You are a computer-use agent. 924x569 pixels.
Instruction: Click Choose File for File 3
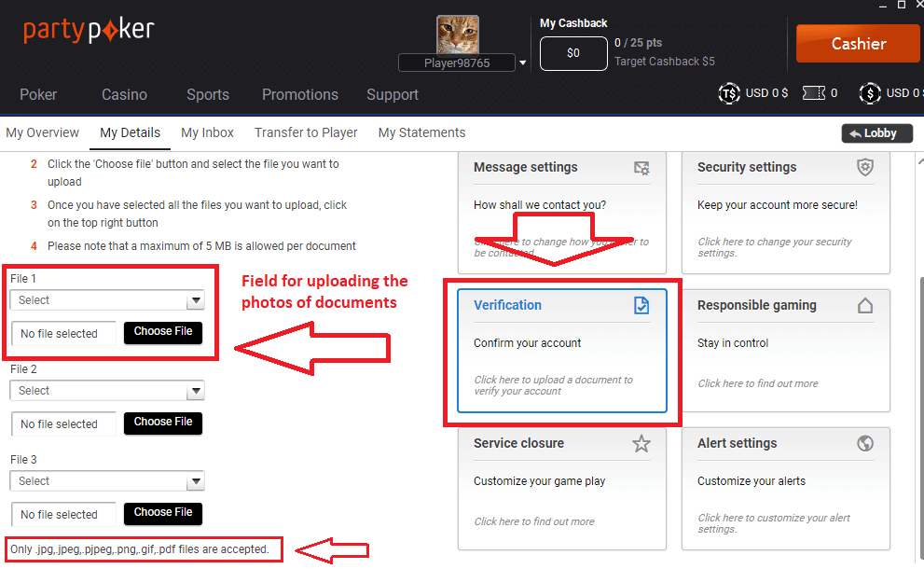pos(163,513)
